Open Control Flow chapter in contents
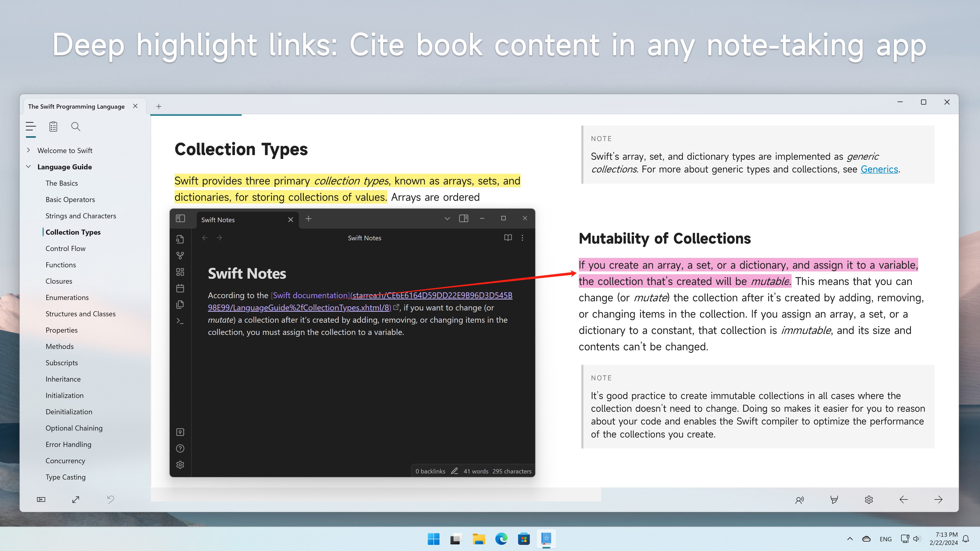The image size is (980, 551). tap(65, 248)
